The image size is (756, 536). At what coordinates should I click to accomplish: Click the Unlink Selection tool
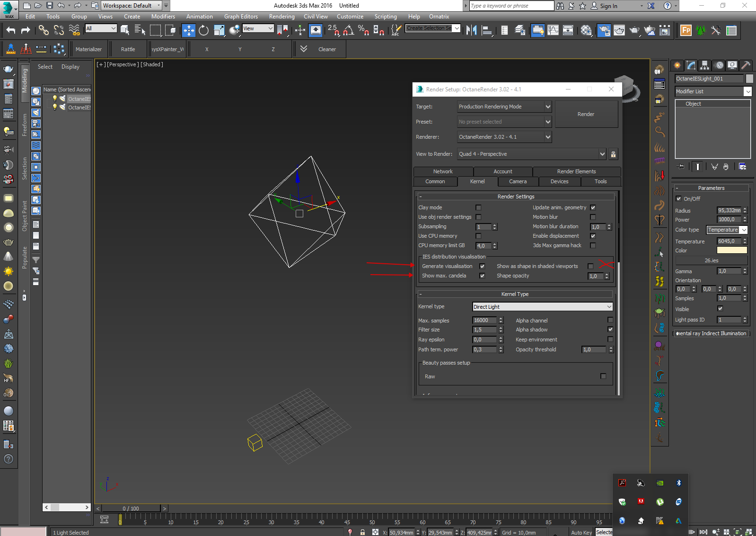59,30
